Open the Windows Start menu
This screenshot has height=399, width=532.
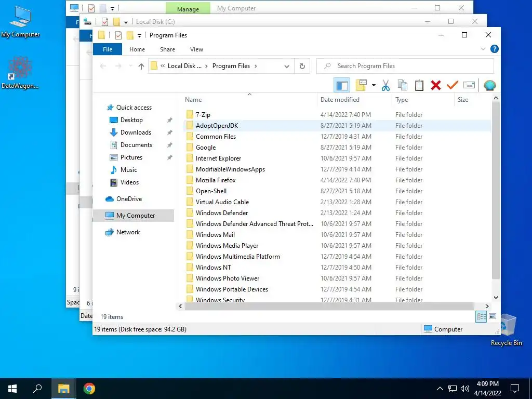(12, 389)
